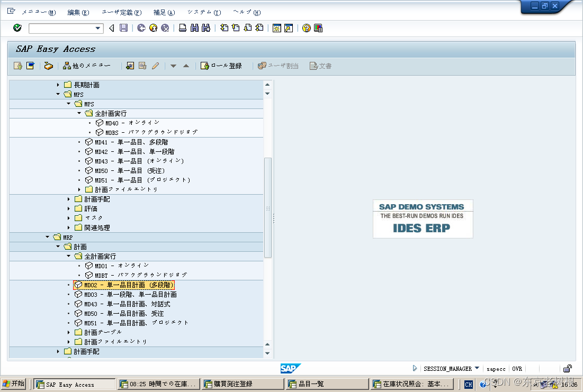583x392 pixels.
Task: Select MD41 - 単一品目、多段階 node
Action: [127, 142]
